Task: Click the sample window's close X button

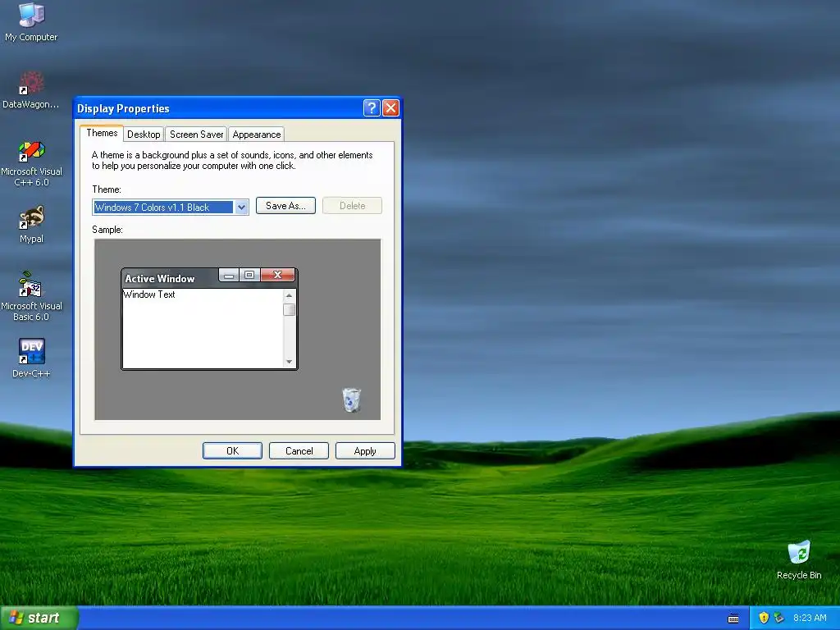Action: pyautogui.click(x=277, y=275)
